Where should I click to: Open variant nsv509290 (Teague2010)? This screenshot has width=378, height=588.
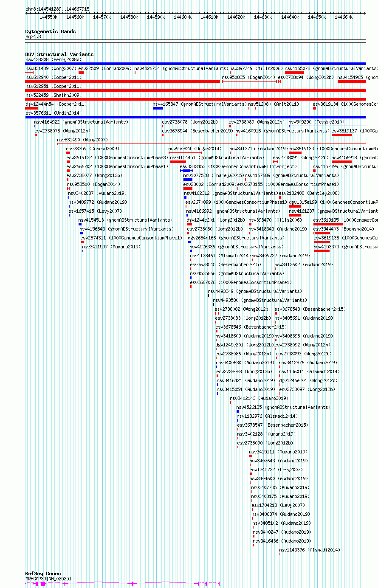coord(317,122)
